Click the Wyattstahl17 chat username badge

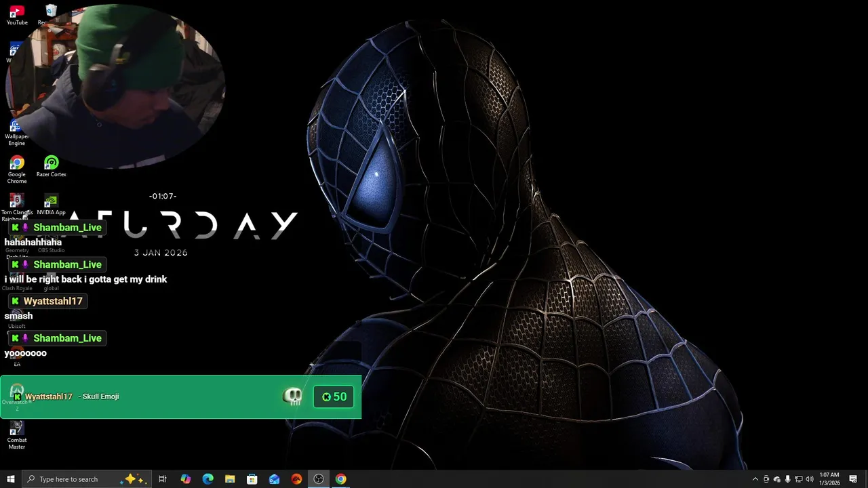tap(47, 301)
